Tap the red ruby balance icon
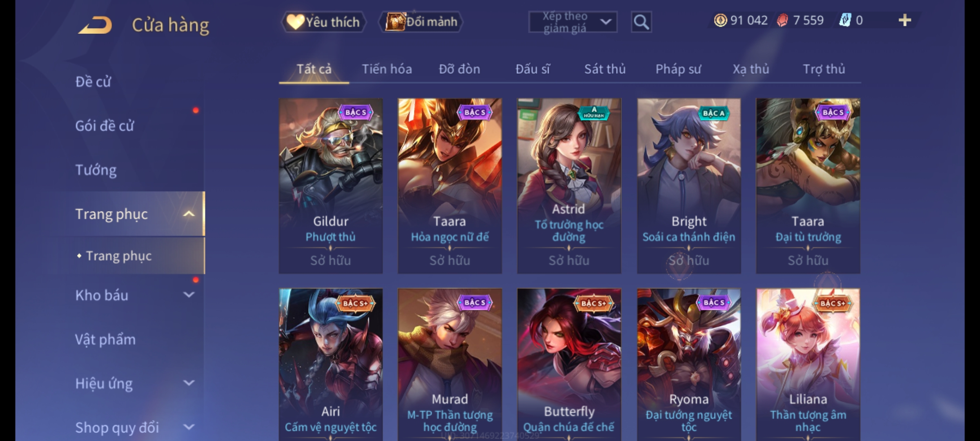Screen dimensions: 980x441 782,20
